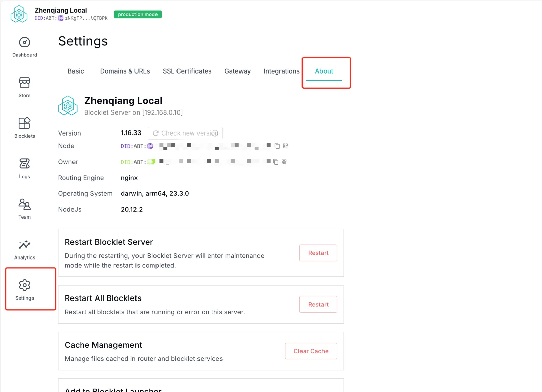Image resolution: width=542 pixels, height=392 pixels.
Task: Show QR code for Node DID
Action: click(285, 146)
